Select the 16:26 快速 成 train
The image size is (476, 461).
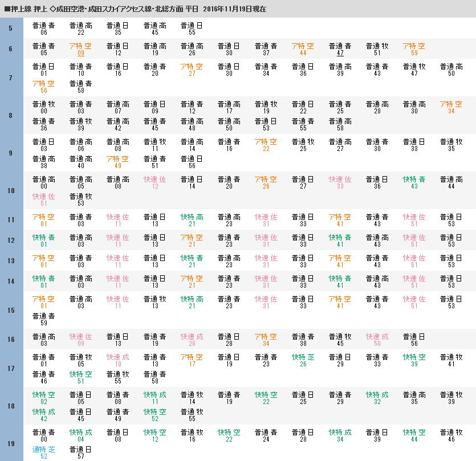tap(192, 340)
